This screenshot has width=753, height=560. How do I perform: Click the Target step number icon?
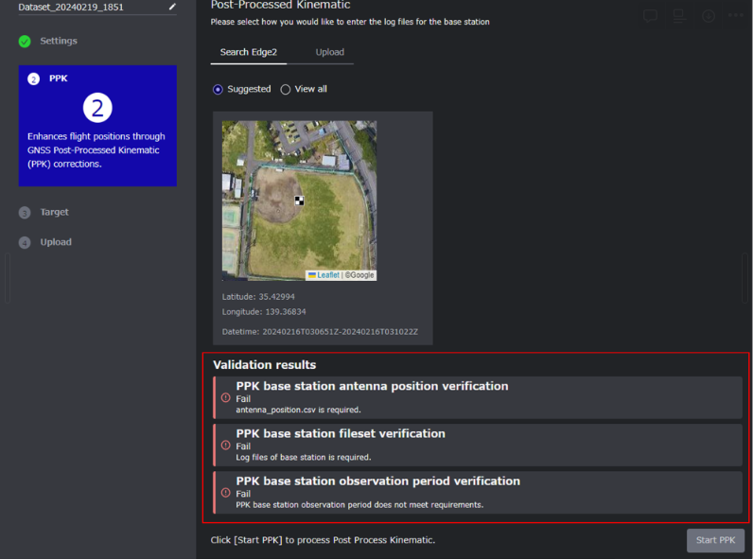point(25,212)
